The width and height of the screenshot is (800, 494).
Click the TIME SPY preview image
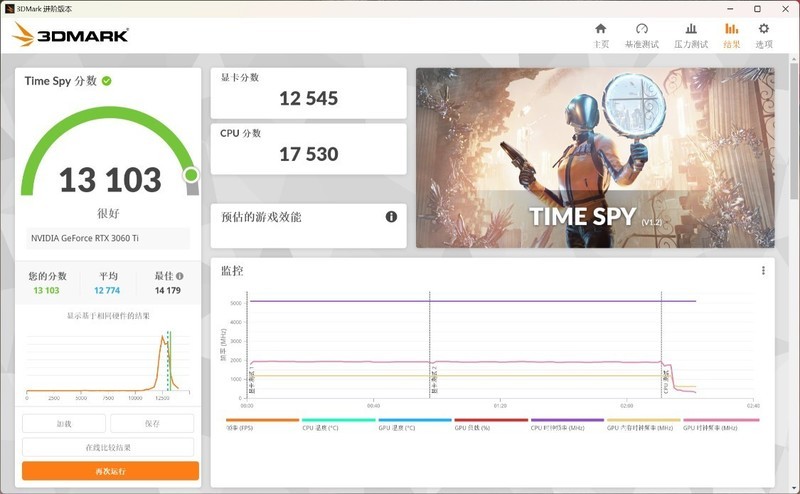click(595, 158)
